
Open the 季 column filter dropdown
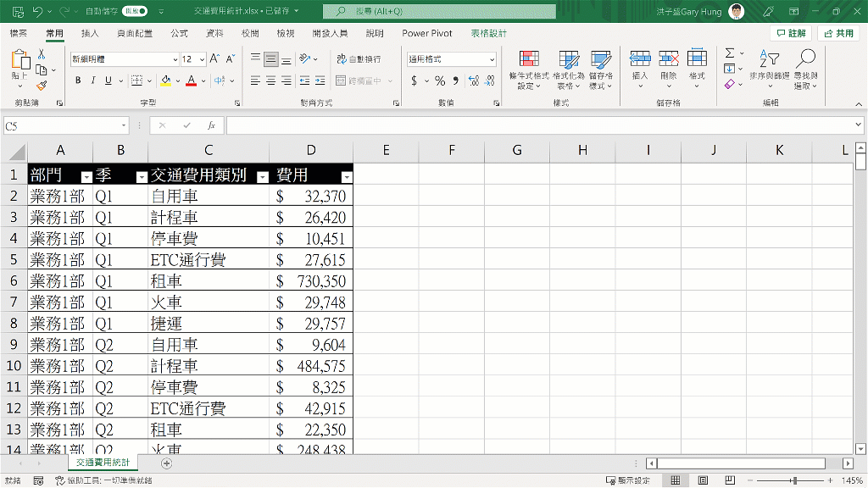tap(142, 177)
